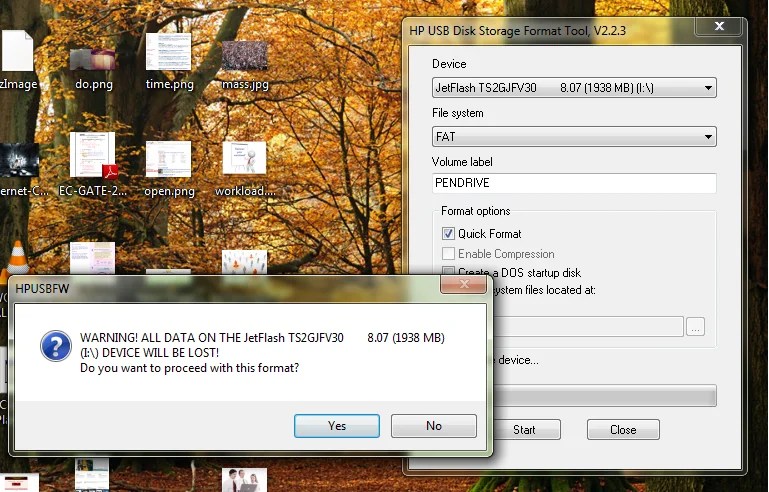Toggle Create a DOS startup disk checkbox
The image size is (769, 492).
pos(448,271)
